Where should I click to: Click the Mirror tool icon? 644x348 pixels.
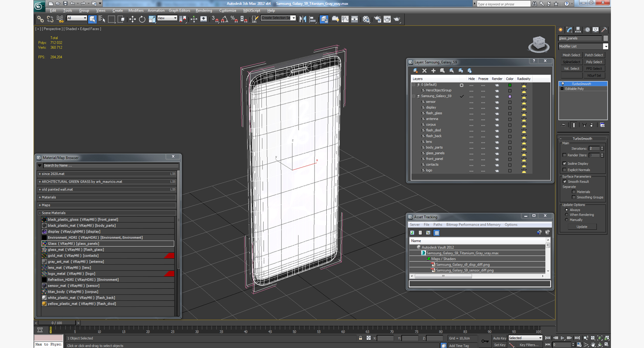click(x=303, y=19)
